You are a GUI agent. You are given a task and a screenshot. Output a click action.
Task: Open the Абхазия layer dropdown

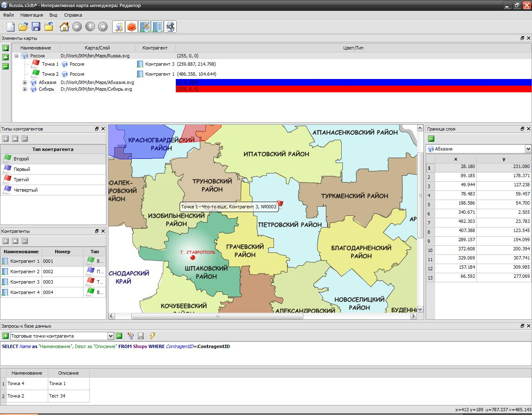[528, 149]
